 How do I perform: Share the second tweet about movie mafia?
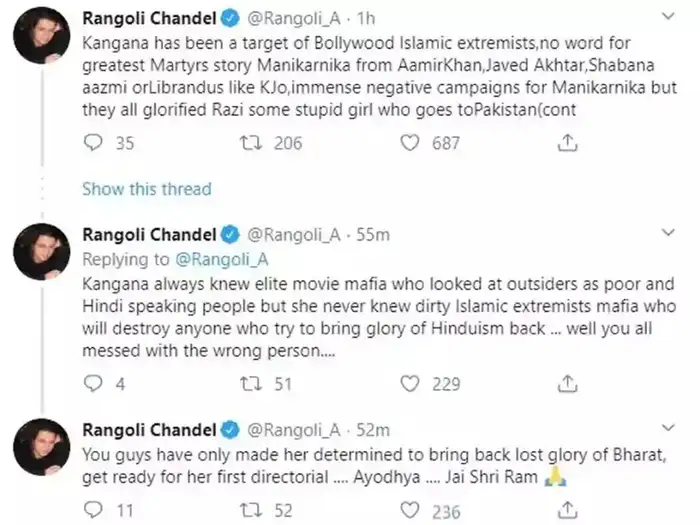[x=567, y=384]
